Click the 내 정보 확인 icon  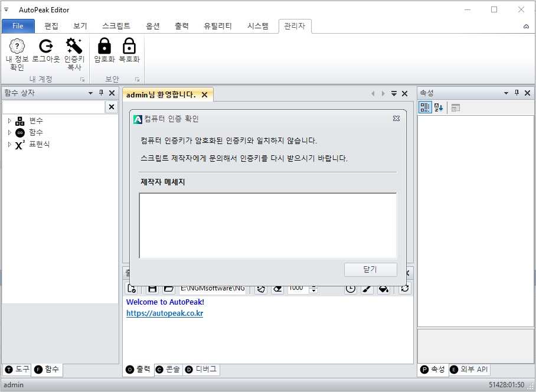click(x=17, y=46)
